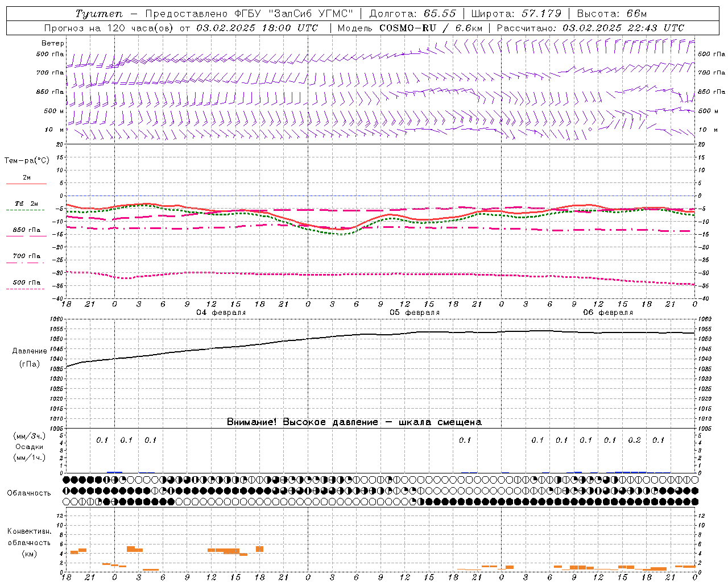The image size is (728, 582).
Task: Select '850 гПа' entry in temperature legend
Action: [27, 230]
